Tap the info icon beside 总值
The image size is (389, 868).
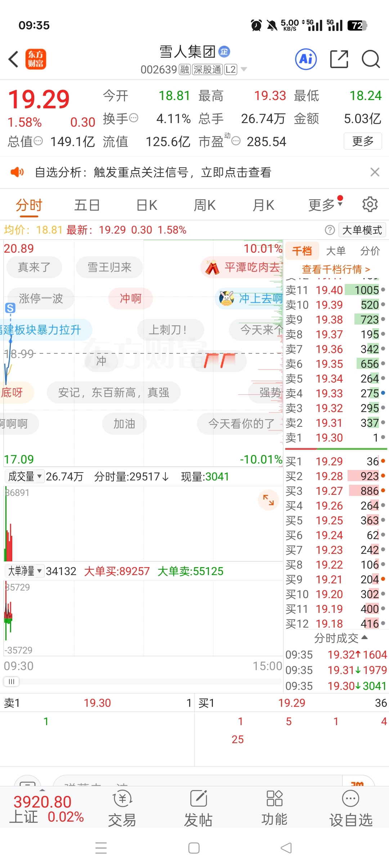click(x=38, y=141)
